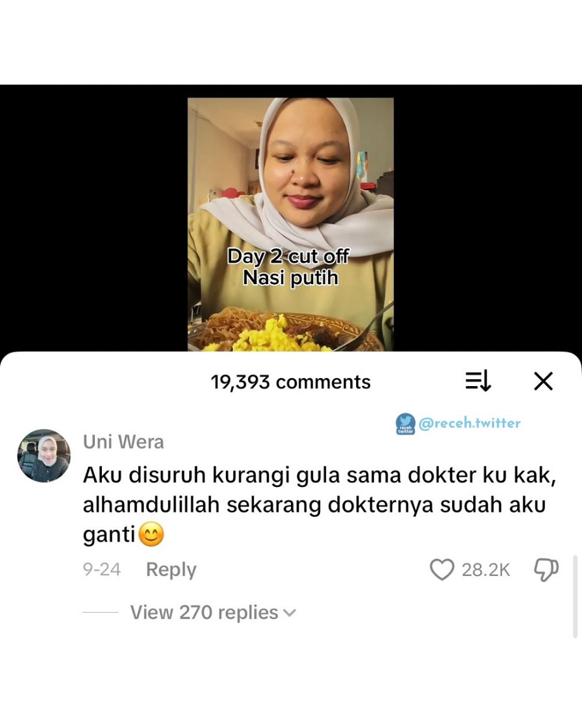Screen dimensions: 582x728
Task: Click the receh.twitter logo badge
Action: (x=405, y=423)
